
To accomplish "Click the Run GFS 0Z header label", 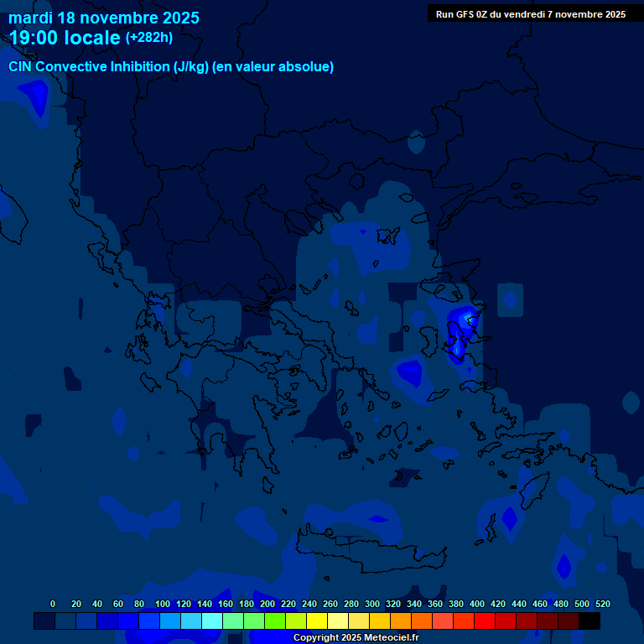I will pyautogui.click(x=530, y=14).
